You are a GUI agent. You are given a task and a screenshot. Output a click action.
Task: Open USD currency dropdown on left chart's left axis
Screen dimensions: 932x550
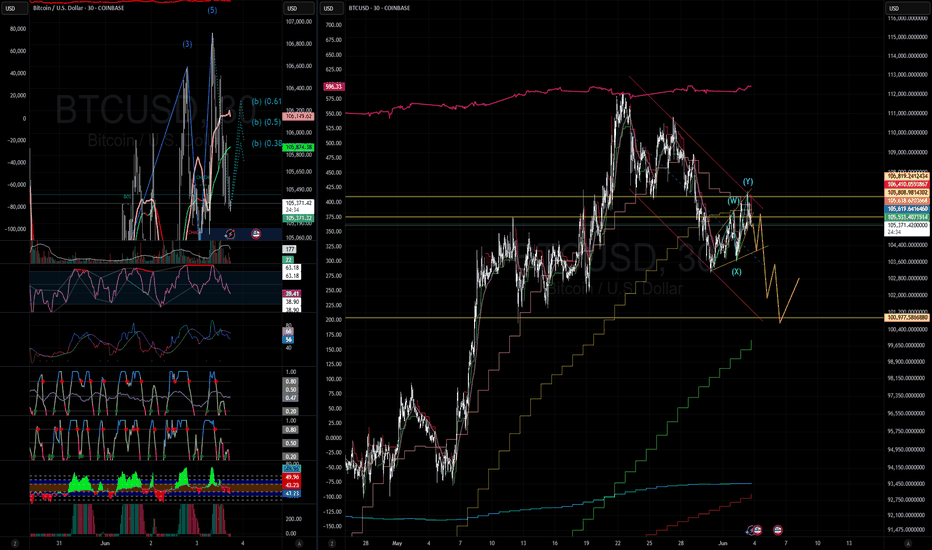point(14,8)
